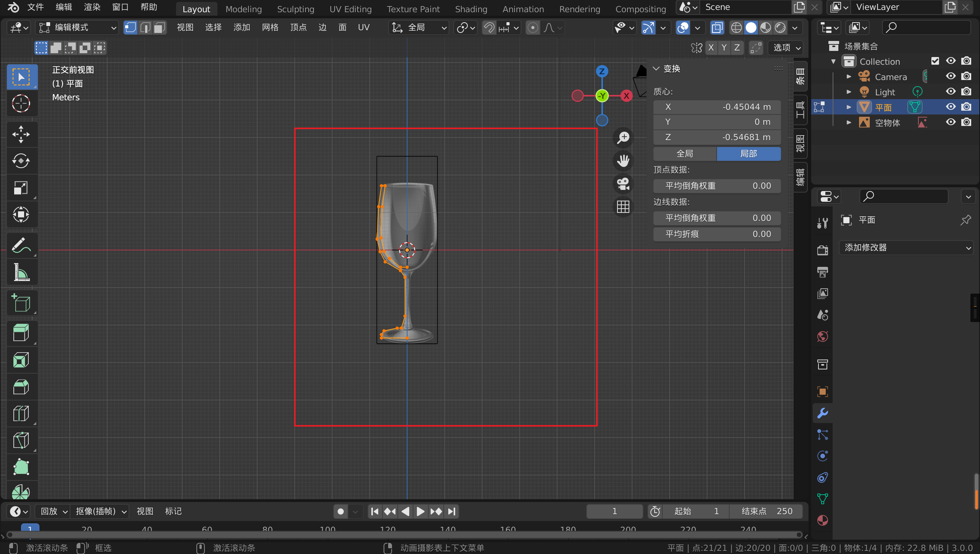Open the World properties globe icon
This screenshot has width=980, height=554.
(x=823, y=337)
